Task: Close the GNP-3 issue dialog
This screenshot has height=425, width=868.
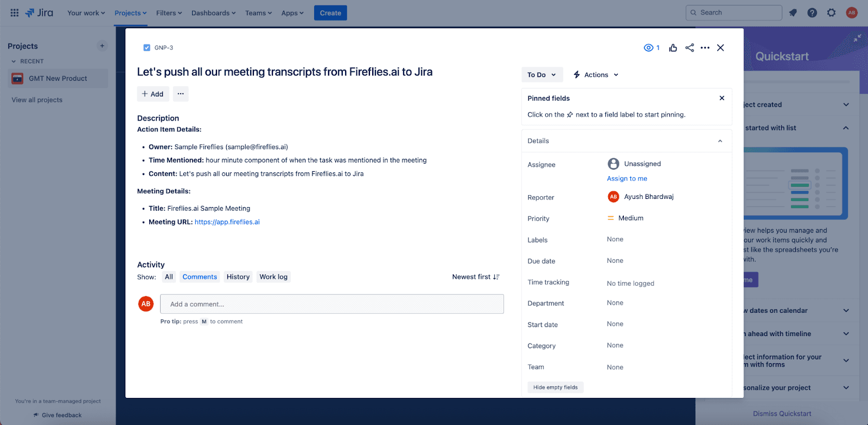Action: (720, 48)
